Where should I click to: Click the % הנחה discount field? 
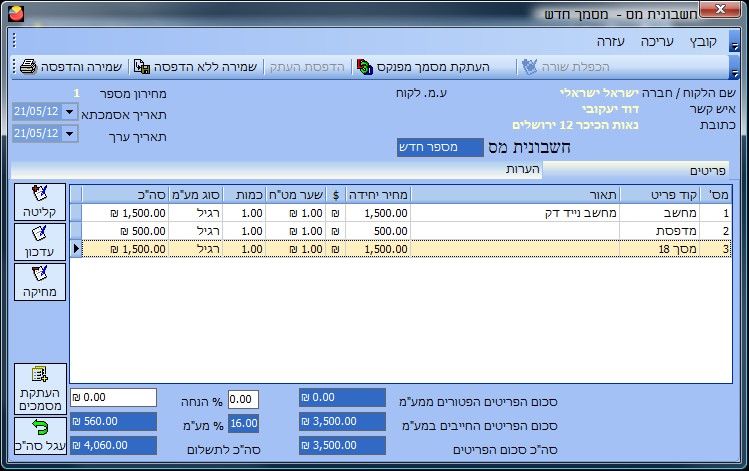click(243, 399)
